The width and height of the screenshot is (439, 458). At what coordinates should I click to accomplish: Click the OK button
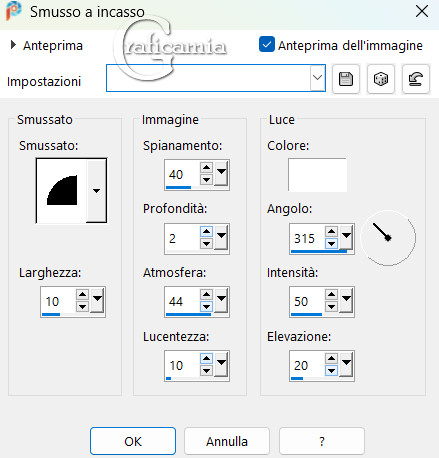pos(133,441)
